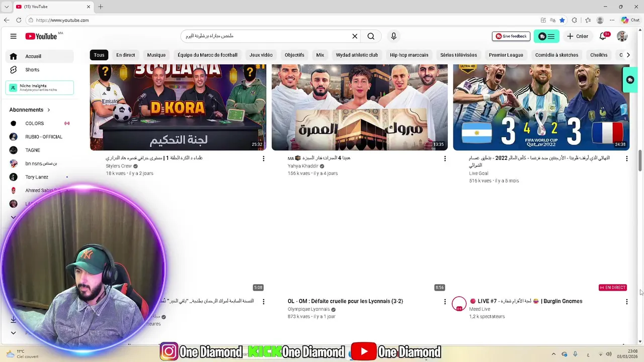Click the Stylers Crew channel name
This screenshot has width=644, height=362.
(119, 166)
